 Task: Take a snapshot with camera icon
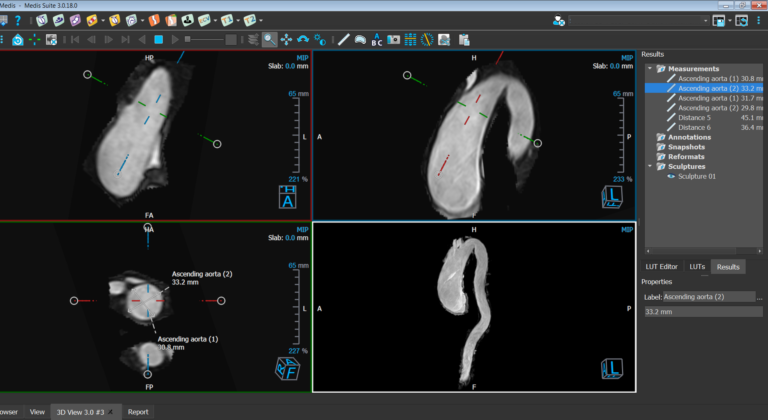click(x=394, y=40)
